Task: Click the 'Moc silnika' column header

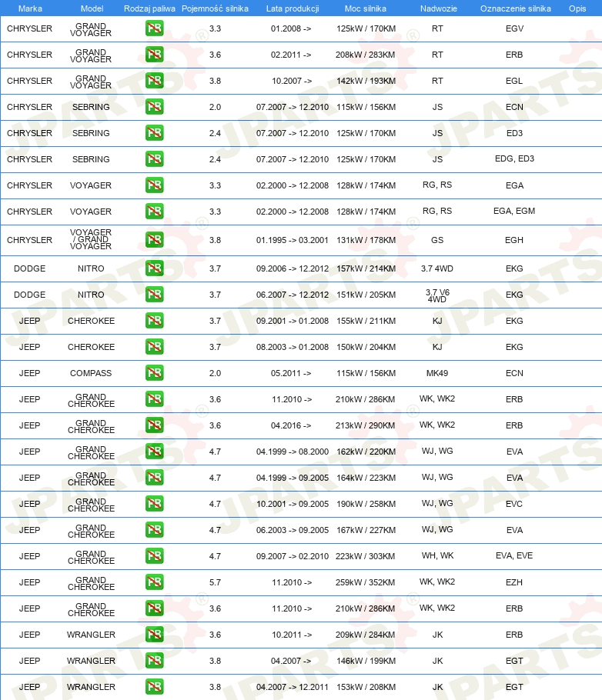Action: tap(365, 8)
